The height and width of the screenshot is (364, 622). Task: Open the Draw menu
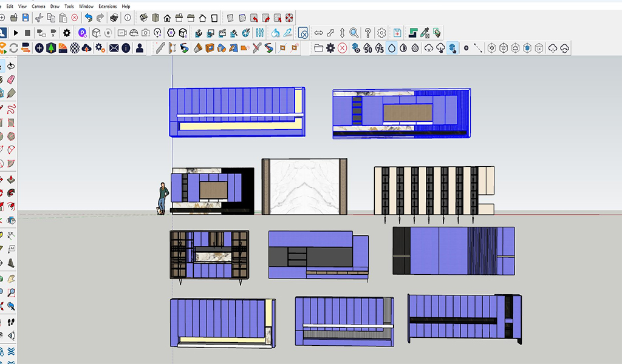click(x=55, y=6)
